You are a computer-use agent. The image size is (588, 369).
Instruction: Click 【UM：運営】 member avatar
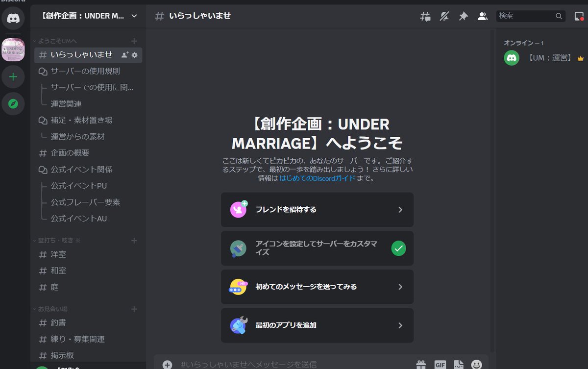click(x=512, y=58)
